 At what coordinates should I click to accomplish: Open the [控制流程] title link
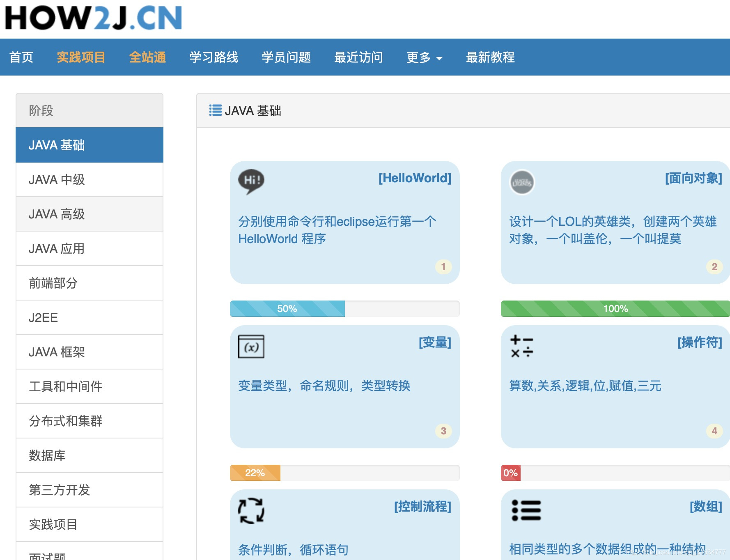coord(422,506)
